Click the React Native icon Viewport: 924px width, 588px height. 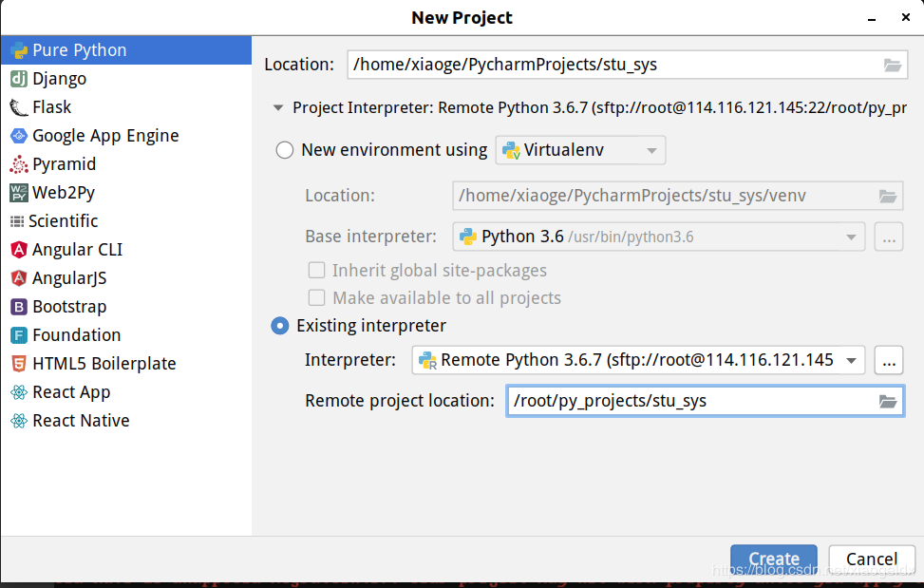pos(19,421)
